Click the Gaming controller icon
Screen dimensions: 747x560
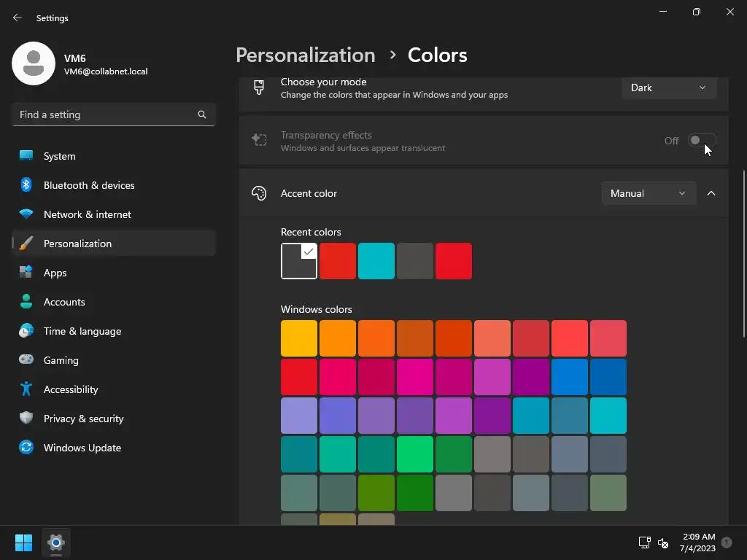(x=26, y=359)
